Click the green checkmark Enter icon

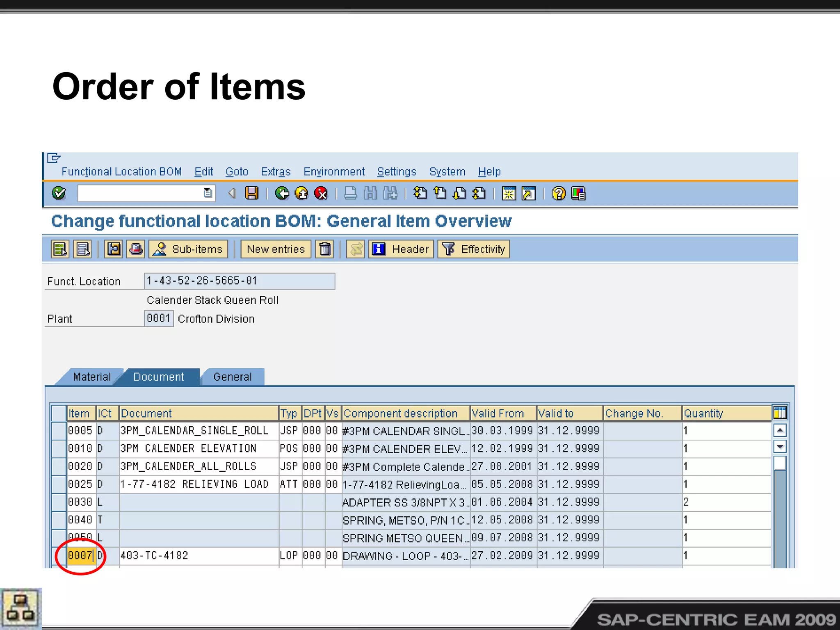[x=59, y=193]
